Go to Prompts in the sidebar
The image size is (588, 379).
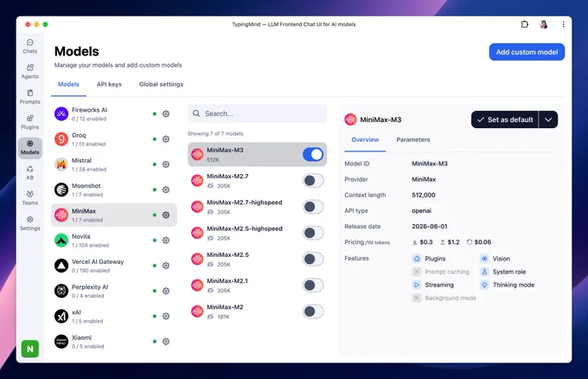(x=30, y=97)
